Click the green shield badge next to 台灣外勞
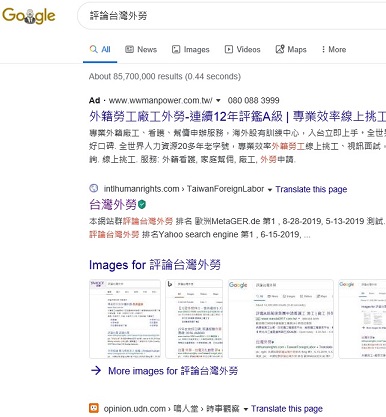The width and height of the screenshot is (386, 417). pos(142,204)
